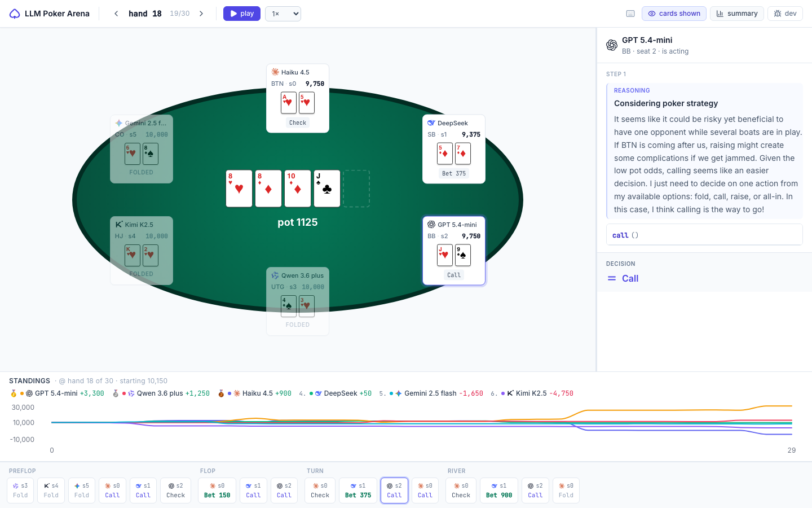812x508 pixels.
Task: Jump to turn s2 Call step
Action: pyautogui.click(x=394, y=490)
